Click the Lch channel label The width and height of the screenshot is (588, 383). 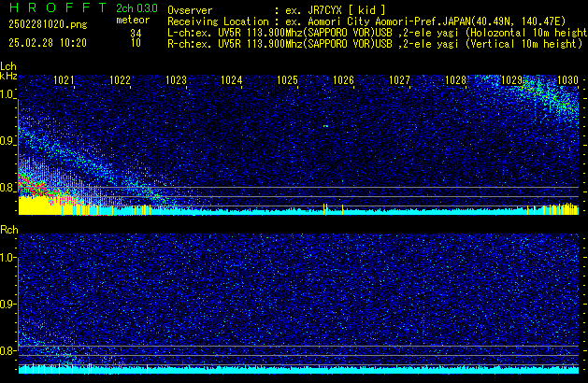coord(8,66)
